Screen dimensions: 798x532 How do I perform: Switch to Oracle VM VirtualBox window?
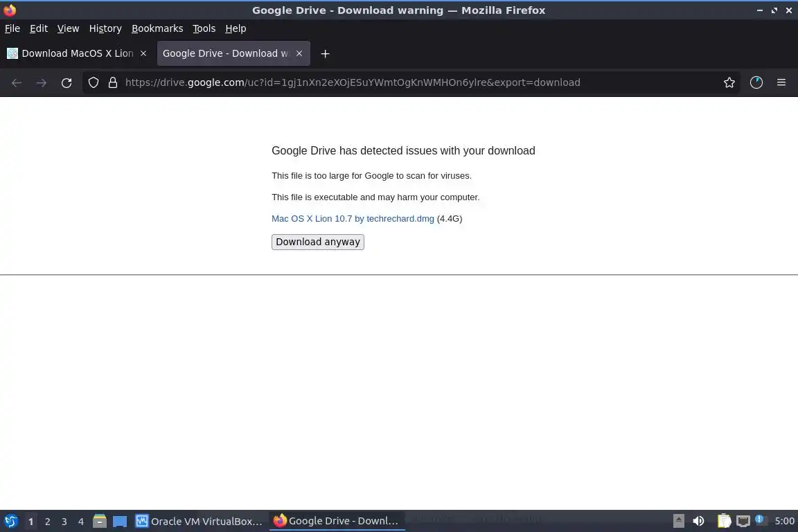pyautogui.click(x=199, y=521)
